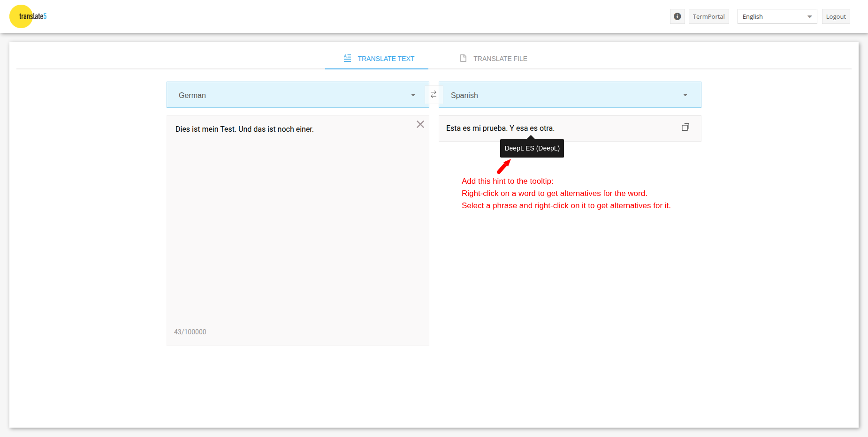Image resolution: width=868 pixels, height=437 pixels.
Task: Switch to the TRANSLATE FILE tab
Action: (x=500, y=59)
